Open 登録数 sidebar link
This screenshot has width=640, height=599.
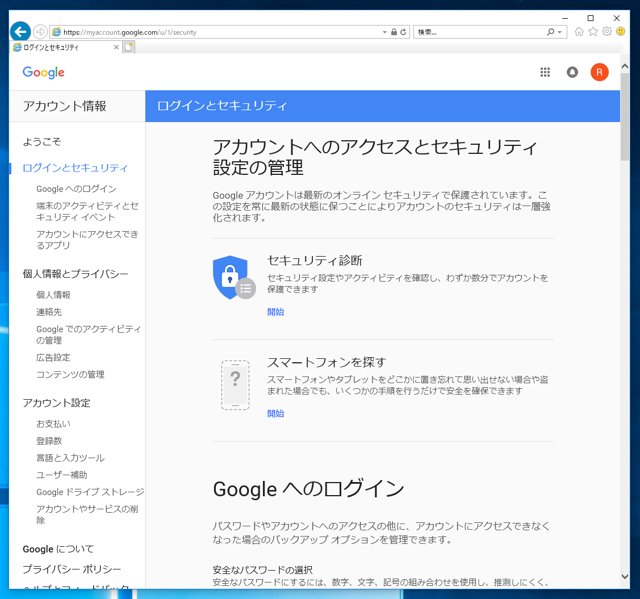(49, 441)
